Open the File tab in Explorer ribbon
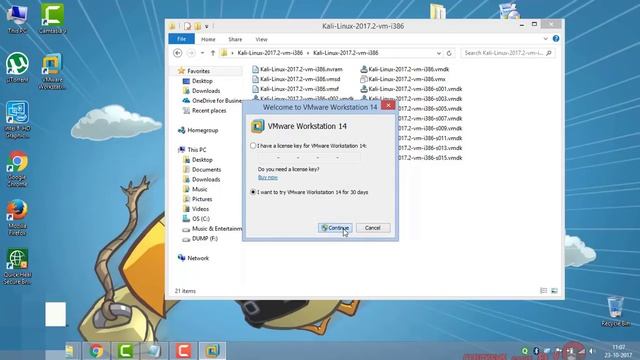Viewport: 640px width, 360px height. tap(182, 39)
